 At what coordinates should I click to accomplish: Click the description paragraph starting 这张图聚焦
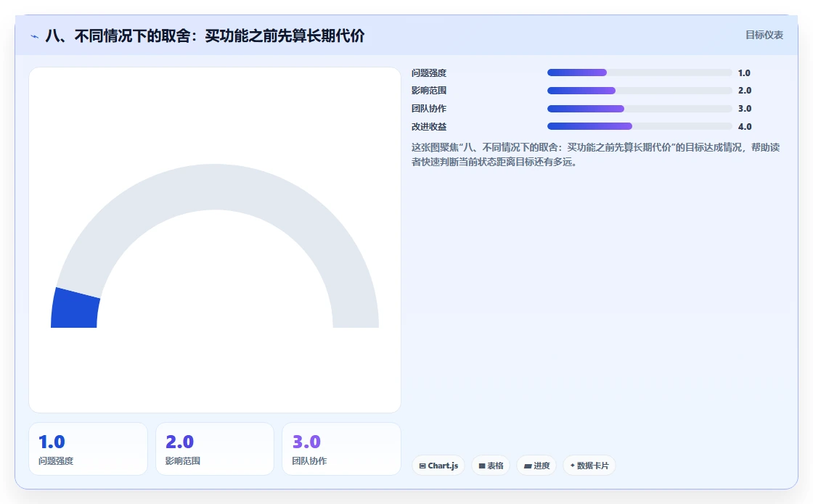point(596,154)
